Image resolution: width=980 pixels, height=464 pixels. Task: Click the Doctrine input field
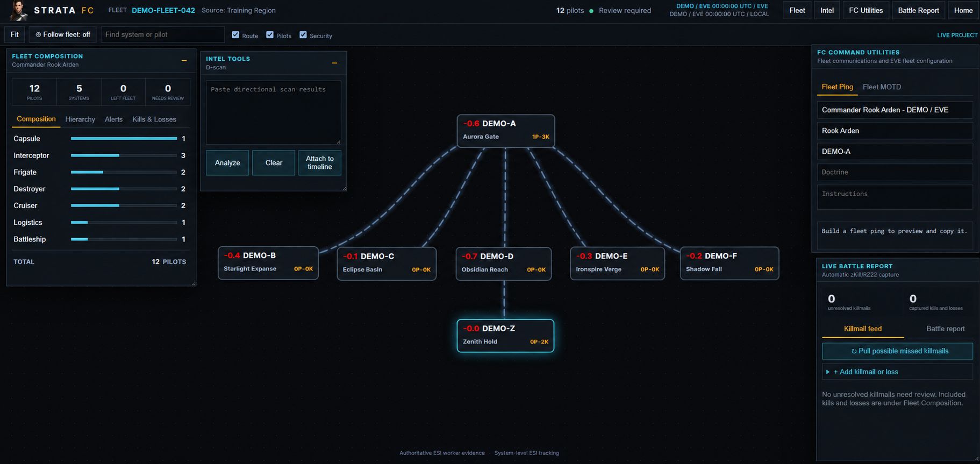895,172
